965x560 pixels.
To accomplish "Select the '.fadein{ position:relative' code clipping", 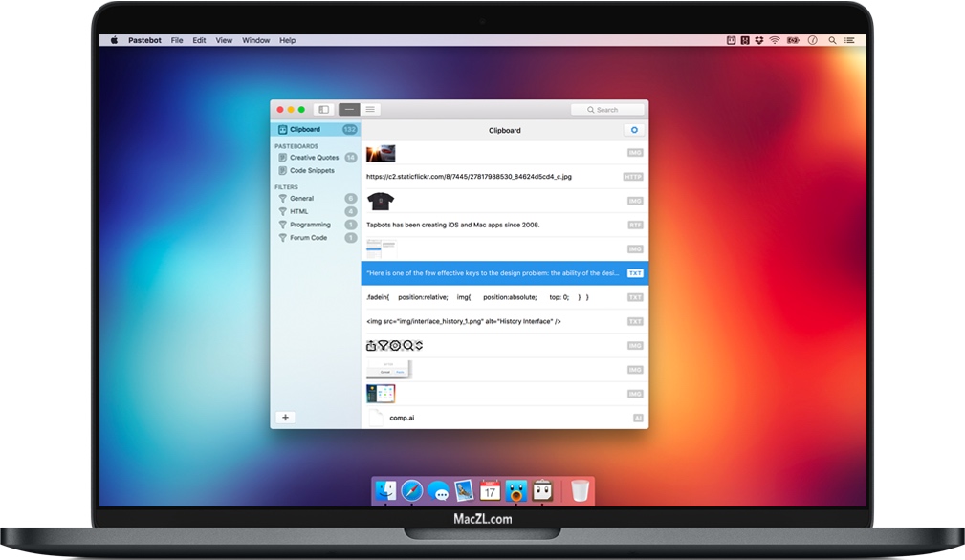I will point(505,297).
